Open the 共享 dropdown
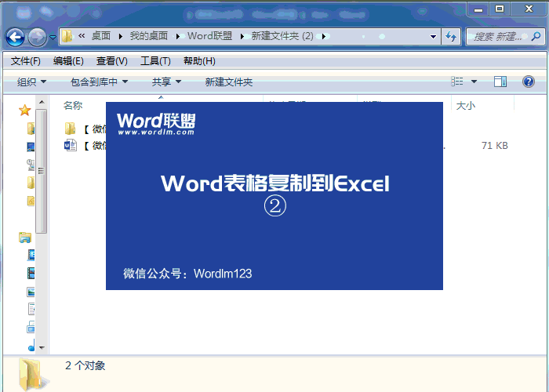 click(166, 82)
